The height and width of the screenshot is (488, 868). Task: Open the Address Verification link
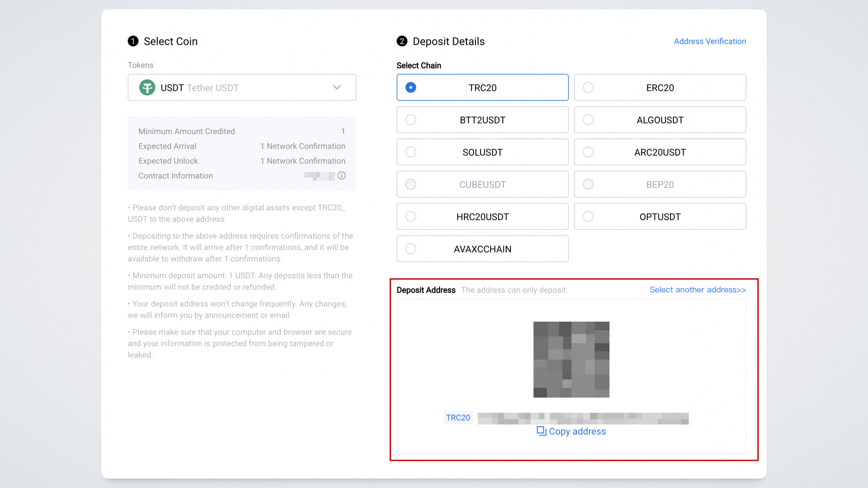(710, 41)
